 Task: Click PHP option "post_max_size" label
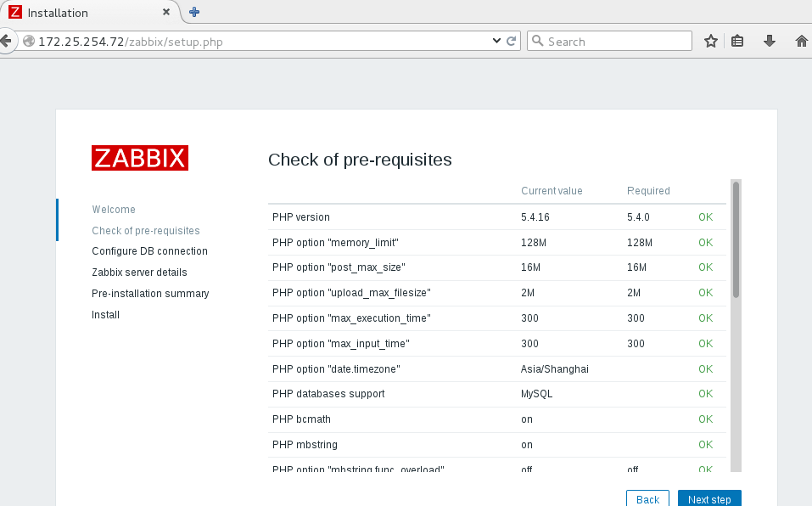point(339,267)
